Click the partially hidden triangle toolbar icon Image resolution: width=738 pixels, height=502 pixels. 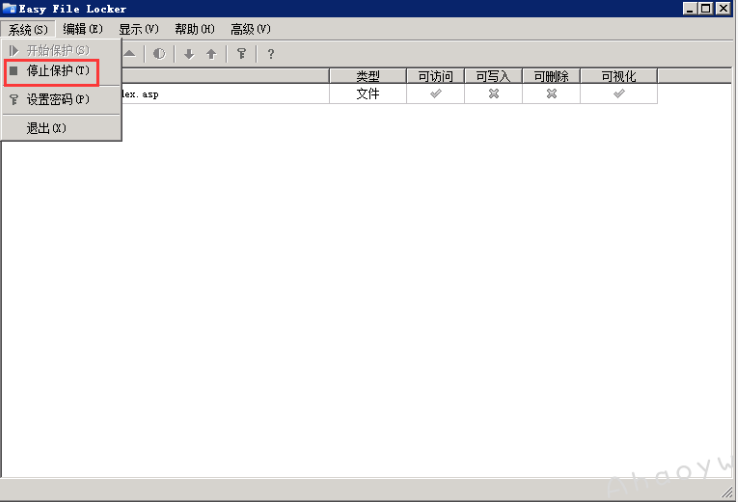(x=130, y=54)
